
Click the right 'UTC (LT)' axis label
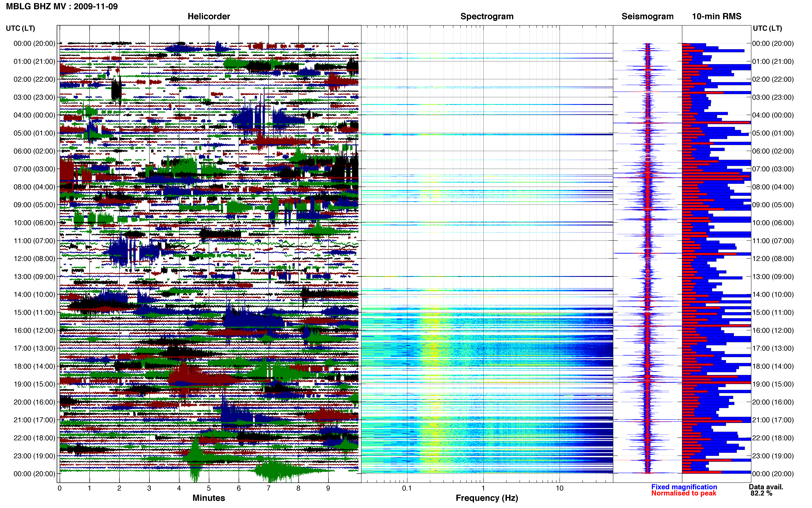(767, 28)
